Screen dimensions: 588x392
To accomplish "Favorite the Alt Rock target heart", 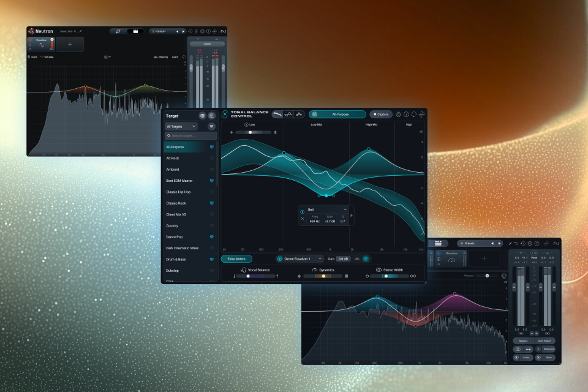I will click(212, 158).
